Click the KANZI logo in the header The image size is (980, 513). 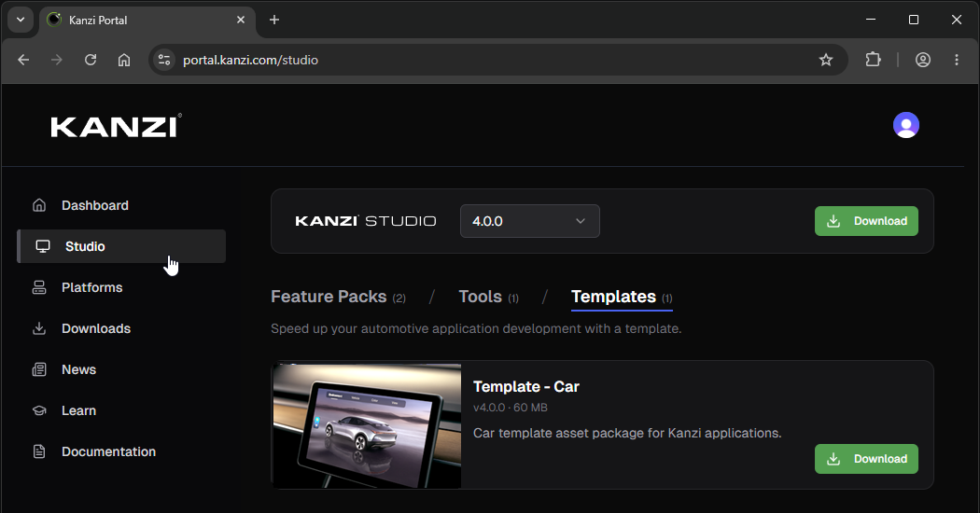(117, 126)
